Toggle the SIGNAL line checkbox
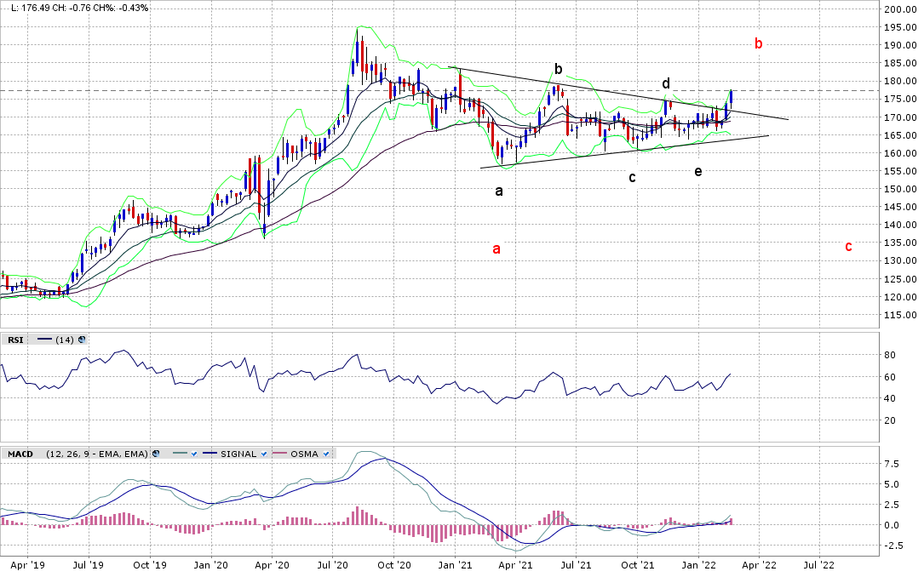 (x=264, y=454)
